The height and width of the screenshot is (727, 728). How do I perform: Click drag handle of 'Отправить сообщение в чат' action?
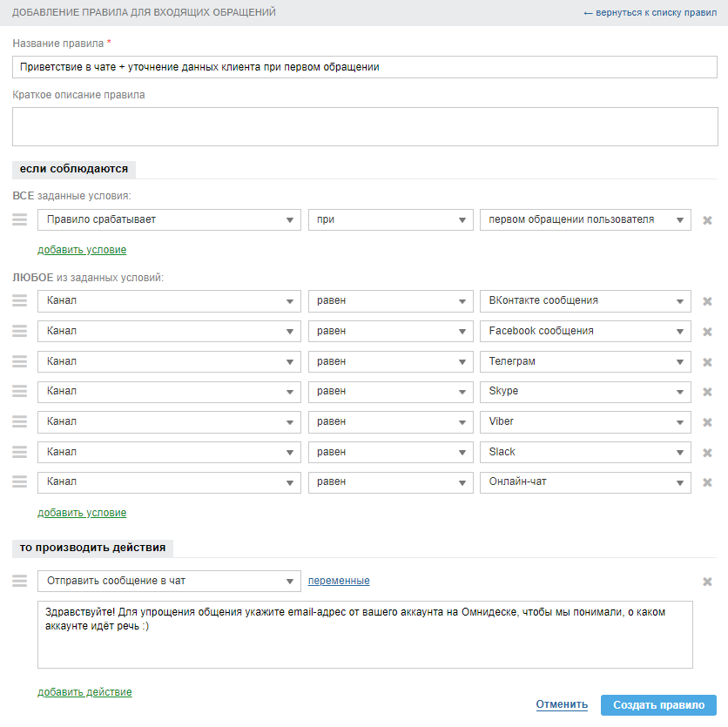(19, 581)
